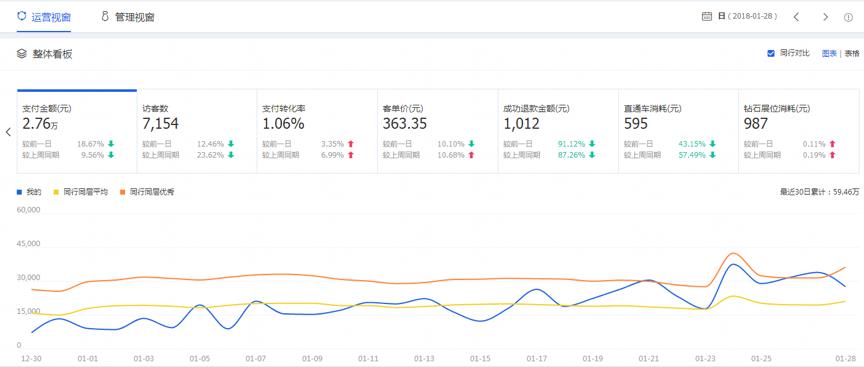The width and height of the screenshot is (864, 367).
Task: Toggle 我的 legend series visibility
Action: pos(29,192)
